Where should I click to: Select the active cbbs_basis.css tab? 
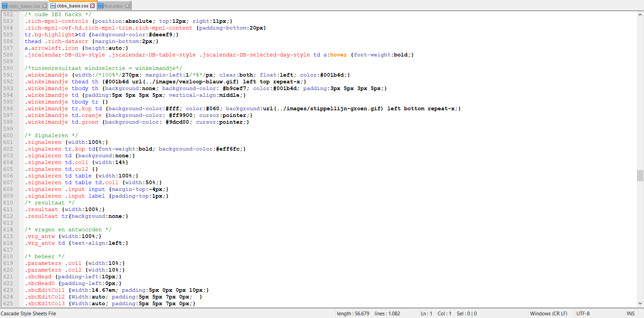point(73,6)
